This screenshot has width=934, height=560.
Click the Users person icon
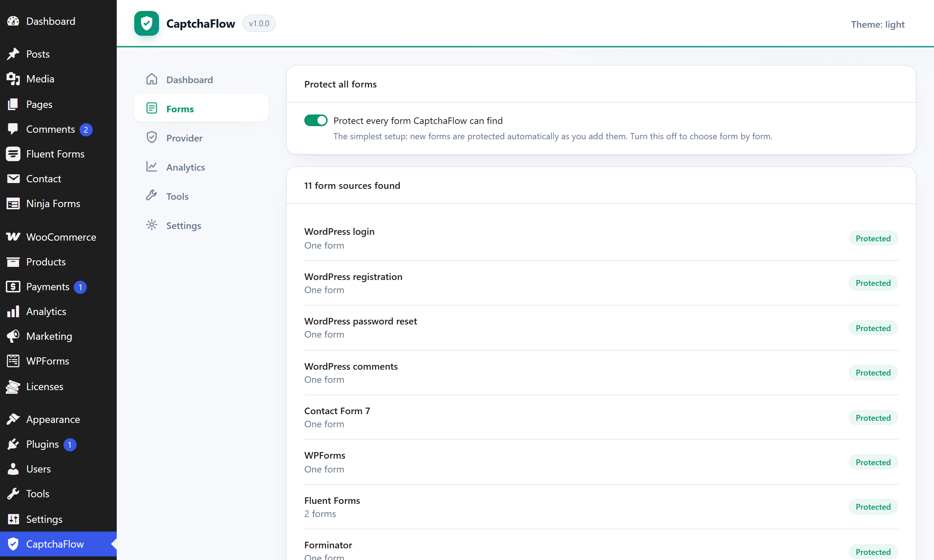(13, 469)
